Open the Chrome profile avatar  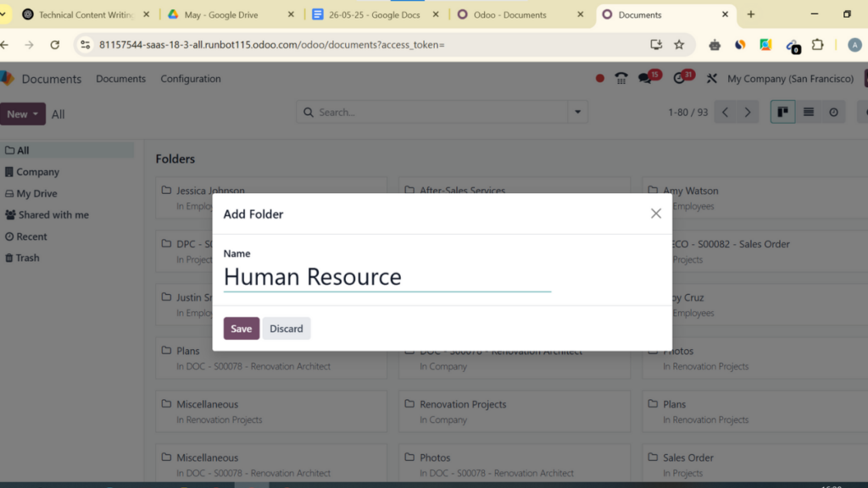pos(854,45)
